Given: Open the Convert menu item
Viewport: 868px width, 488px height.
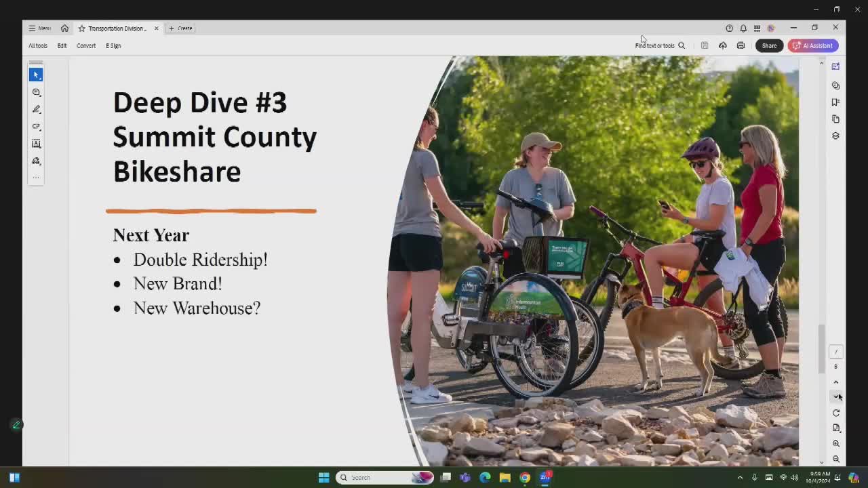Looking at the screenshot, I should 86,45.
